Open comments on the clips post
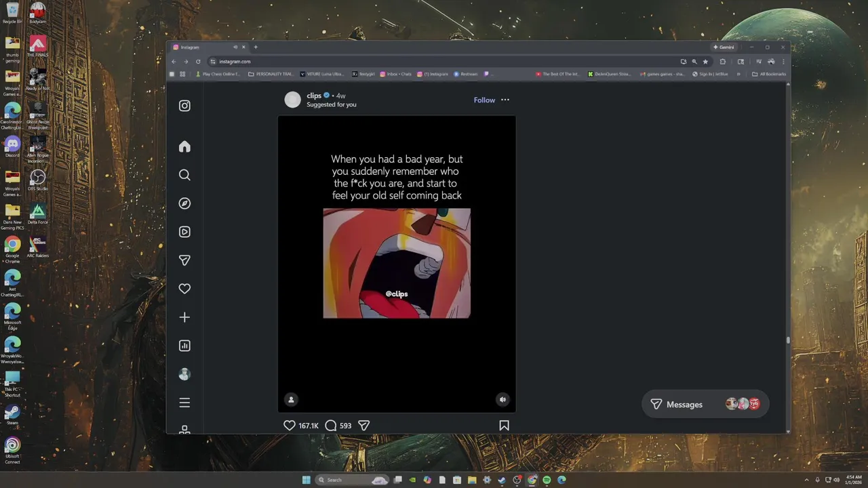The width and height of the screenshot is (868, 488). pos(331,426)
